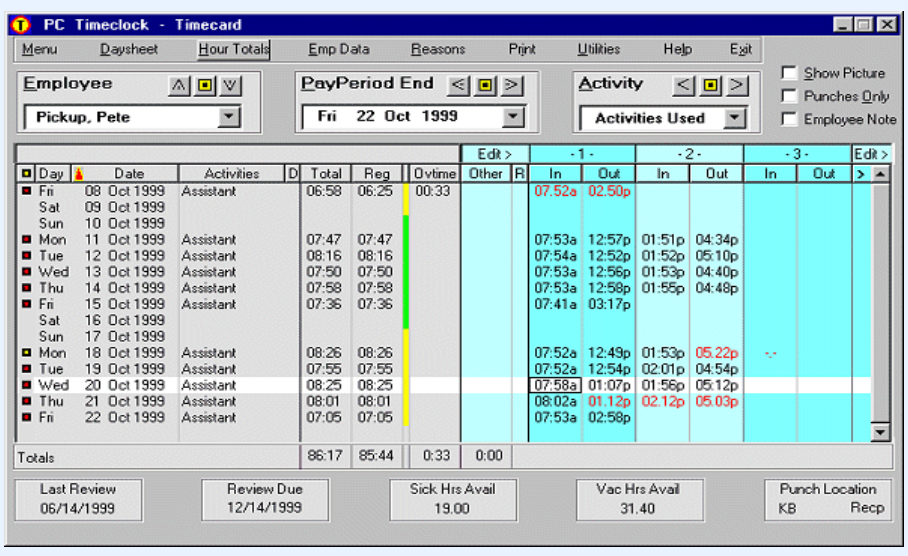Click red marker on Tue 19 Oct row
This screenshot has width=908, height=556.
pyautogui.click(x=27, y=369)
